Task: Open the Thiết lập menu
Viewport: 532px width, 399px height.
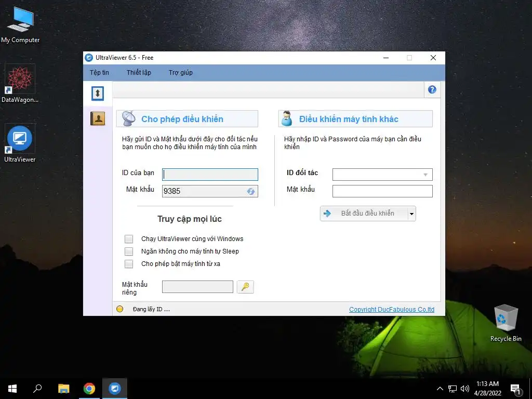Action: pos(139,73)
